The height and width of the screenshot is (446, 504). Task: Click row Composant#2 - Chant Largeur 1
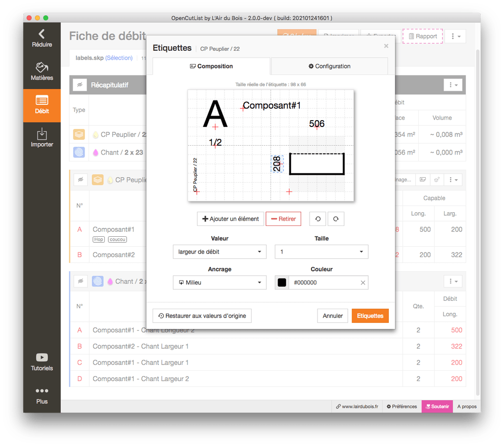click(267, 347)
